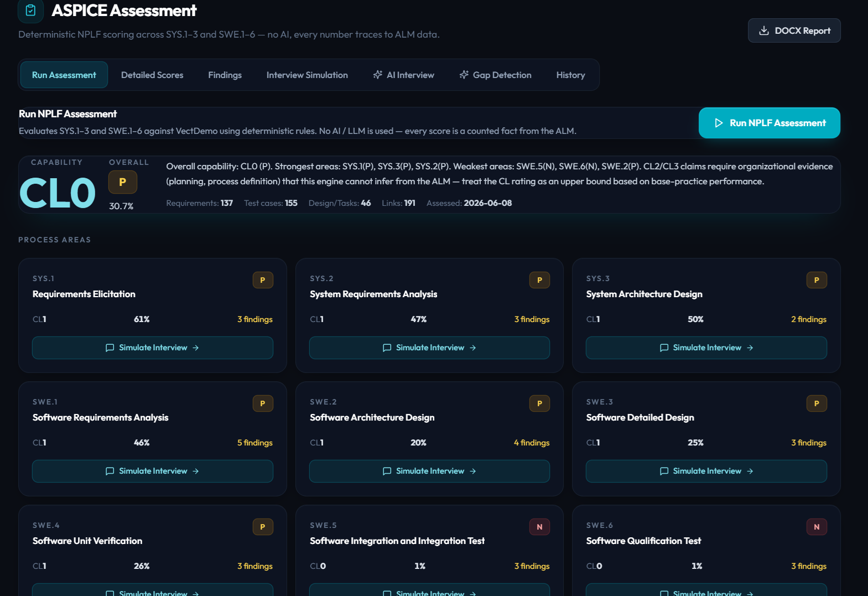Click the ASPICE clipboard logo icon

click(31, 10)
